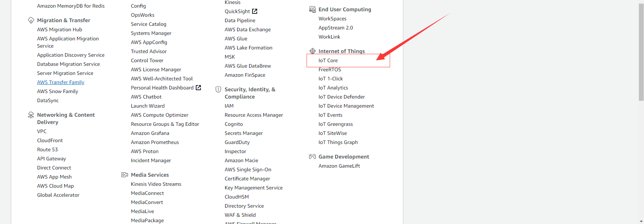
Task: Open AWS App Mesh
Action: click(x=54, y=177)
